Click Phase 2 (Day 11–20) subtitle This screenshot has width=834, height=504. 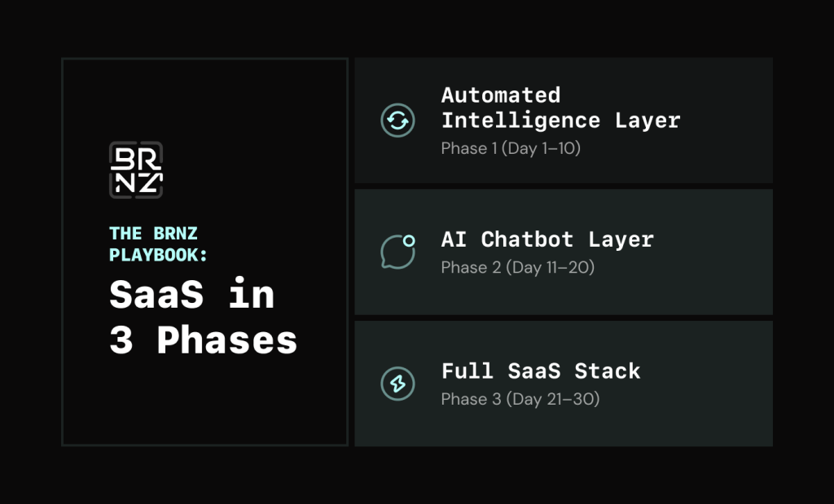pos(517,267)
